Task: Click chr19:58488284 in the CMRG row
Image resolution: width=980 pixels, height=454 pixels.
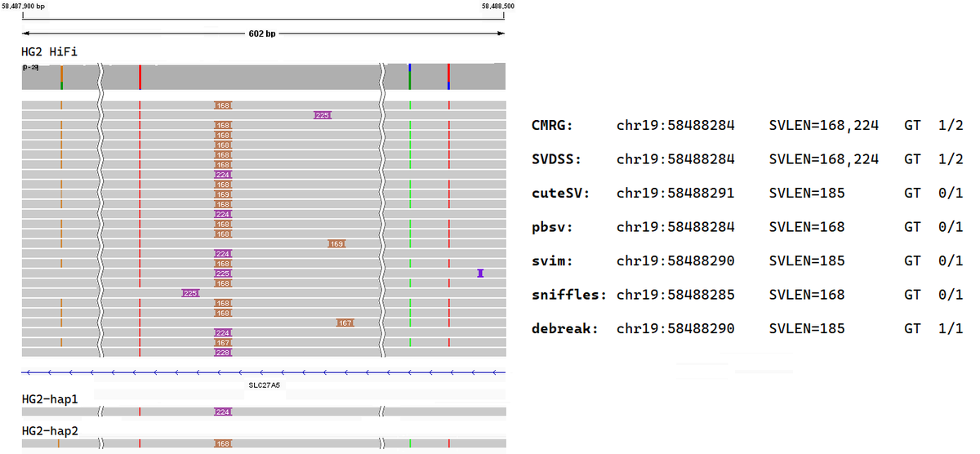Action: [675, 125]
